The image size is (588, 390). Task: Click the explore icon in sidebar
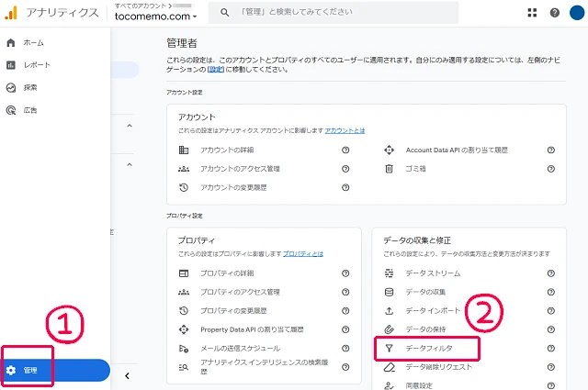[x=11, y=88]
